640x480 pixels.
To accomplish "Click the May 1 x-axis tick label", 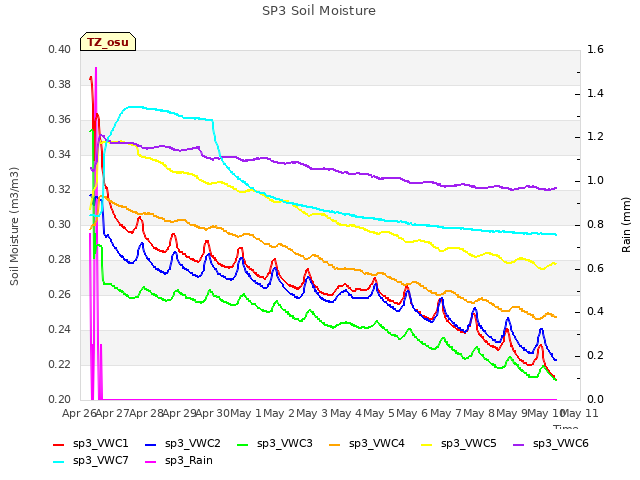I will tap(246, 413).
